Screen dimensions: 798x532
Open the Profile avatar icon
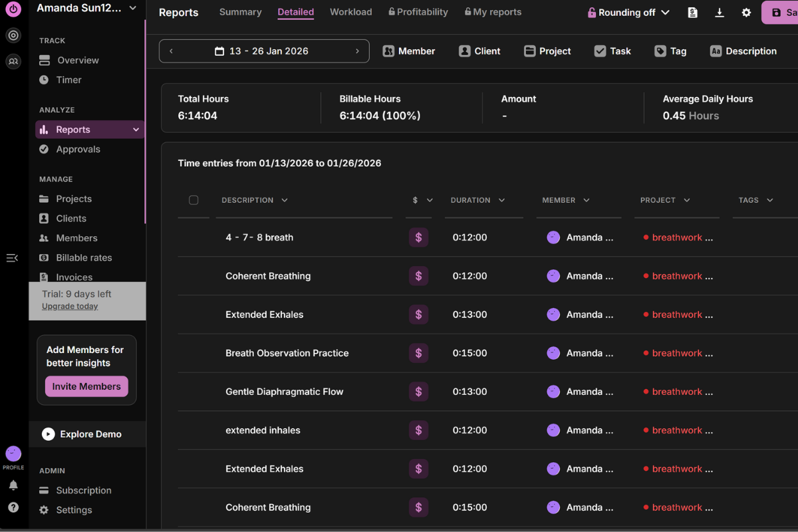[x=13, y=454]
